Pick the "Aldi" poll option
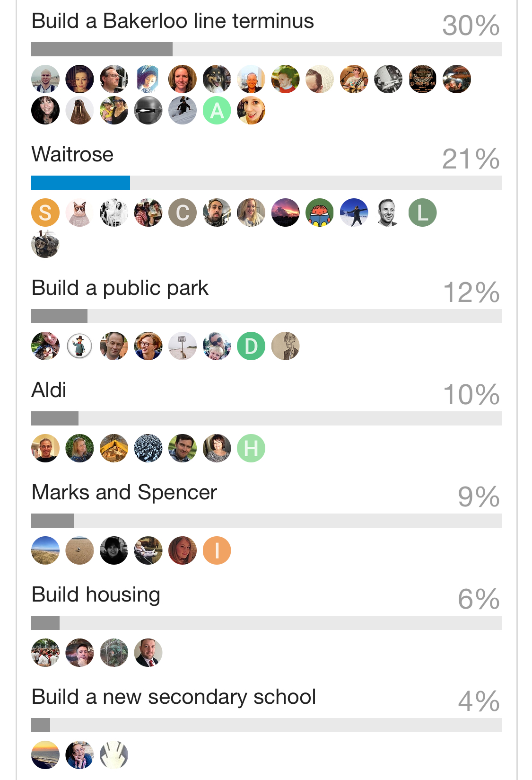Image resolution: width=532 pixels, height=780 pixels. (x=49, y=390)
